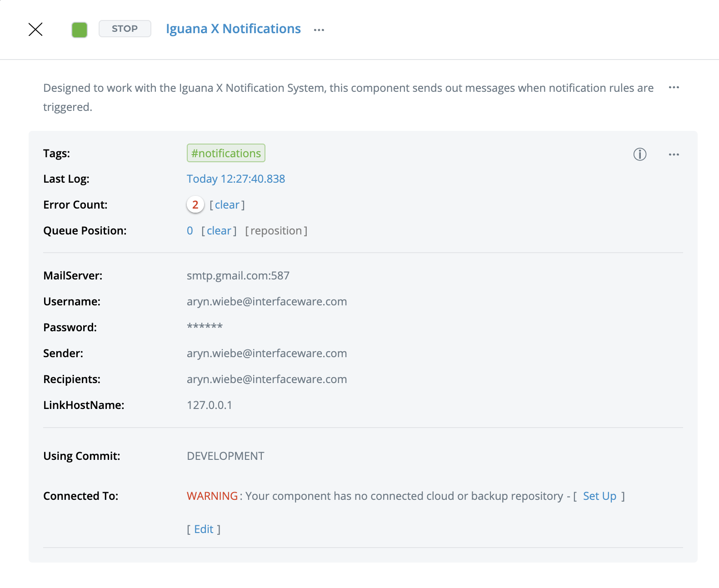Screen dimensions: 719x588
Task: Clear the queue position
Action: click(219, 231)
